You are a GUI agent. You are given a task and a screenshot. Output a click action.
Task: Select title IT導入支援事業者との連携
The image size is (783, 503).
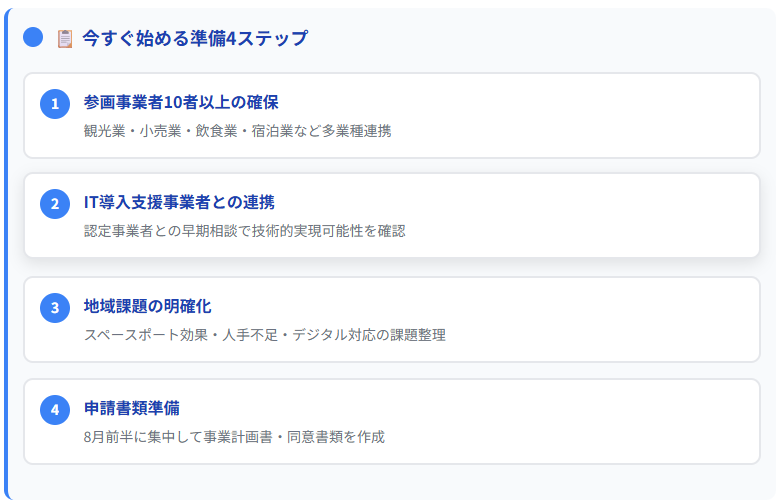(179, 202)
